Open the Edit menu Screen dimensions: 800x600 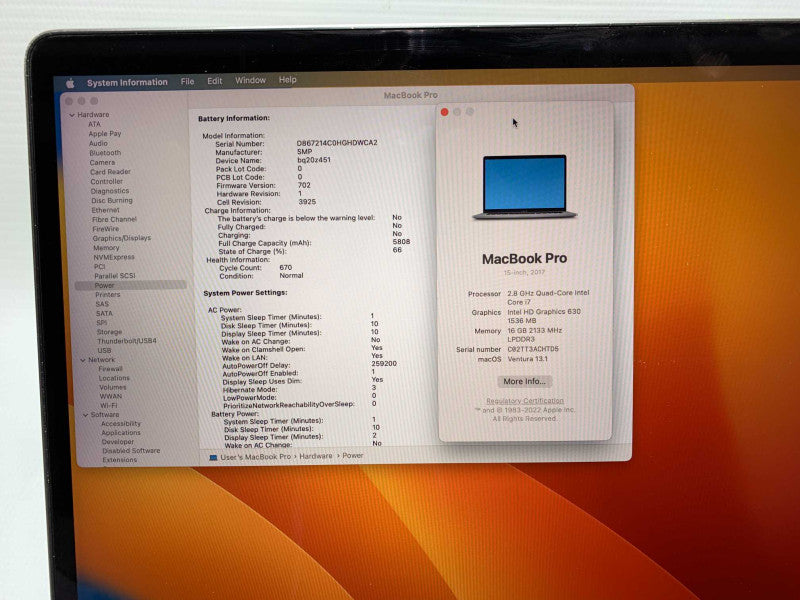point(215,81)
